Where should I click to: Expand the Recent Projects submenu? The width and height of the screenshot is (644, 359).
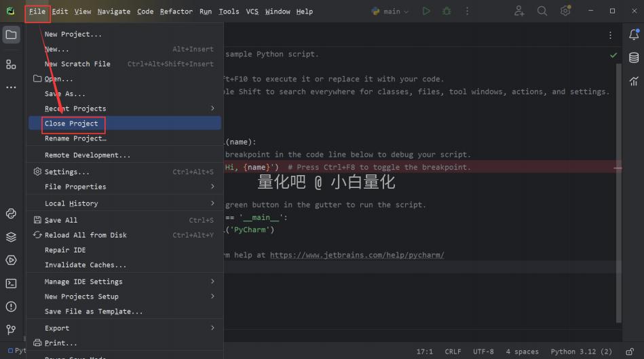(x=129, y=109)
